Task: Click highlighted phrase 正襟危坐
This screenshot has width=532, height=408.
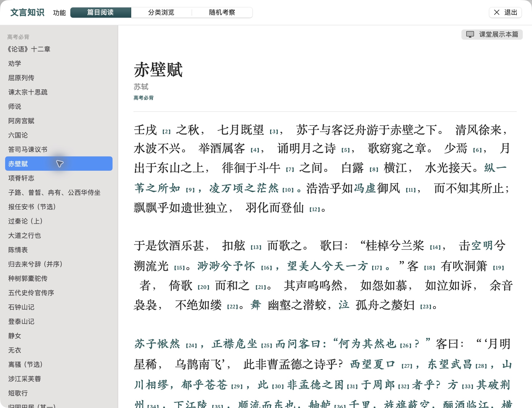Action: point(234,344)
